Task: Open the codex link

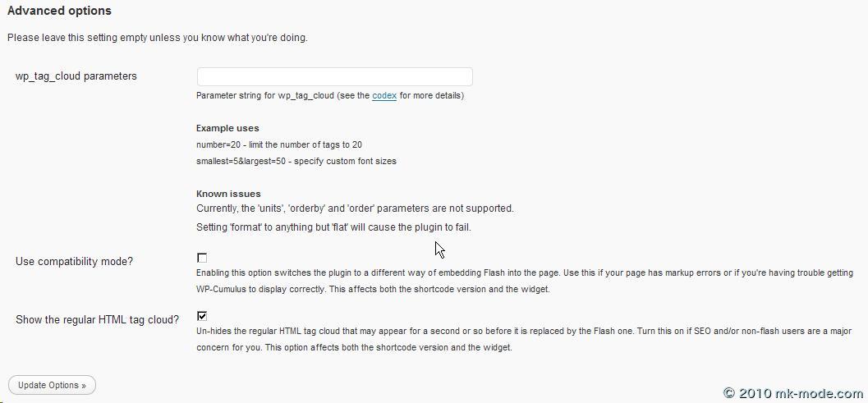Action: 384,96
